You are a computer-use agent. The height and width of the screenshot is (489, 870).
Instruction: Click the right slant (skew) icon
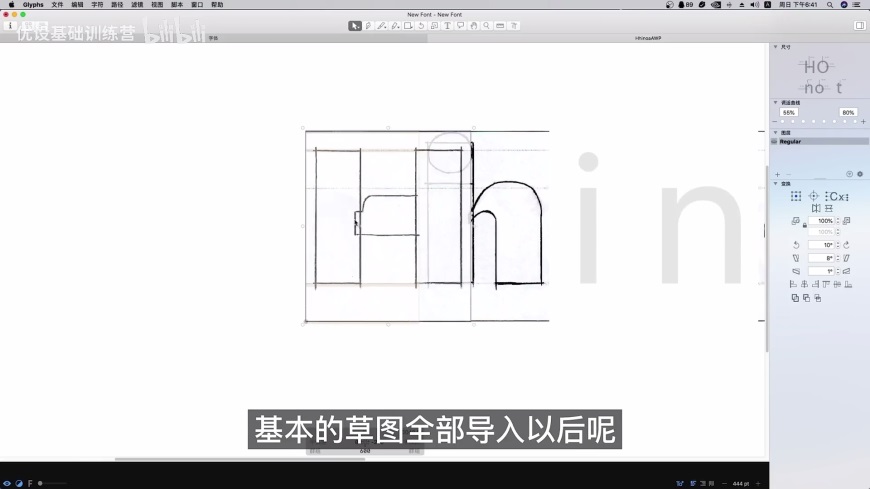coord(847,258)
